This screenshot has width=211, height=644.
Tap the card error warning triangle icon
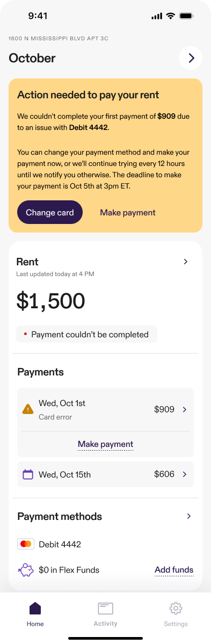27,409
